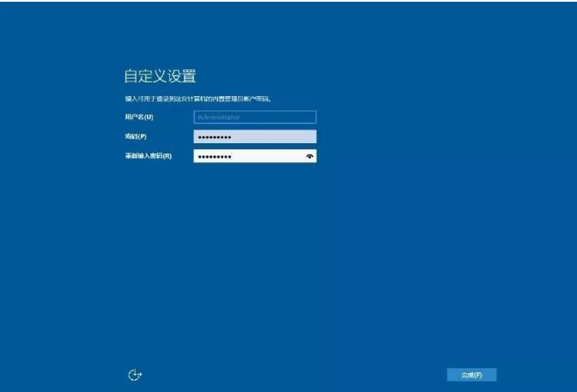This screenshot has height=392, width=577.
Task: Open the Ease of Access icon
Action: click(x=135, y=375)
